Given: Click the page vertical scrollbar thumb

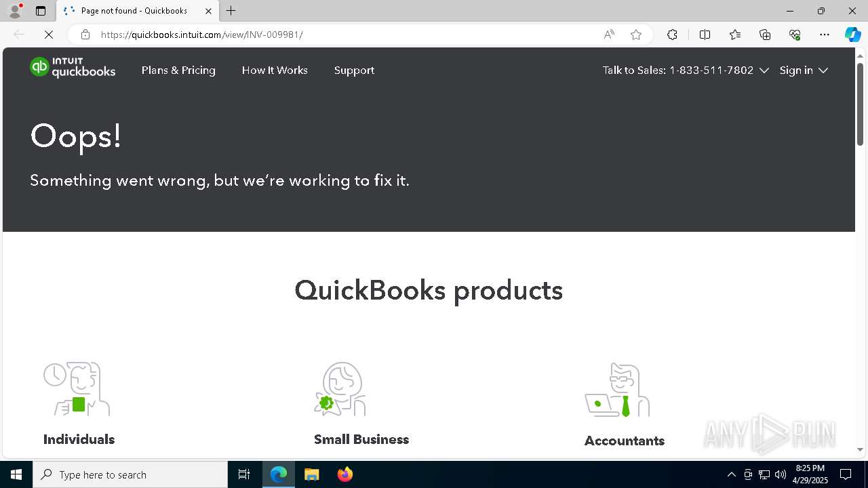Looking at the screenshot, I should 860,104.
